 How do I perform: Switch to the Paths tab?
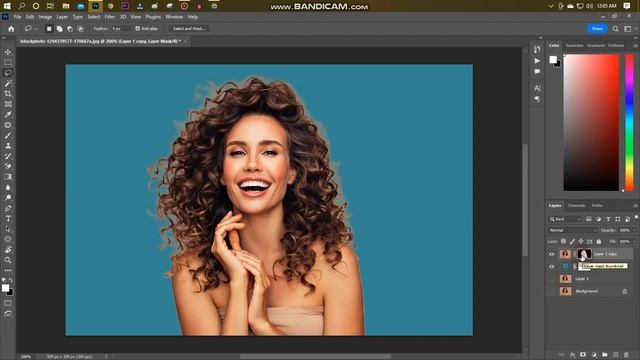(597, 206)
